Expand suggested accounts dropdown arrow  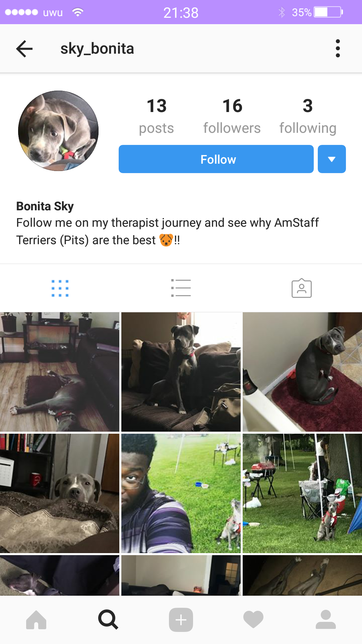[332, 159]
